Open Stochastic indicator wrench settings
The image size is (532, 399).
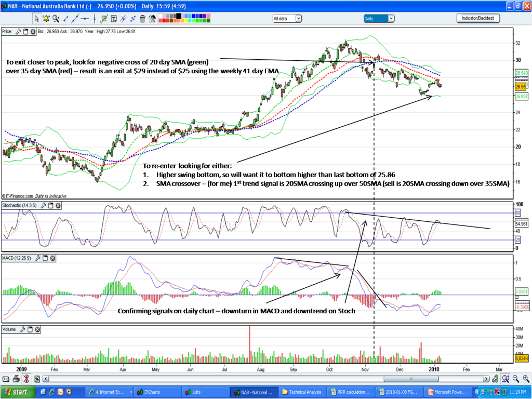coord(44,206)
